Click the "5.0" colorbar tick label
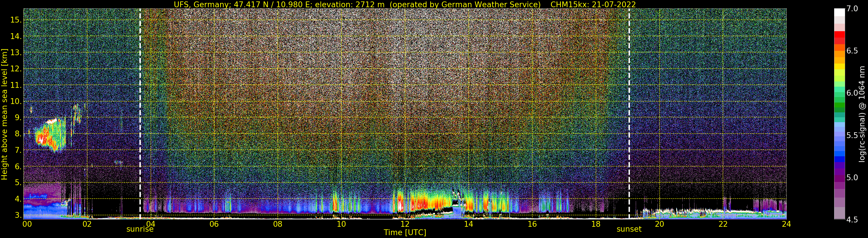Screen dimensions: 868x238 [852, 177]
